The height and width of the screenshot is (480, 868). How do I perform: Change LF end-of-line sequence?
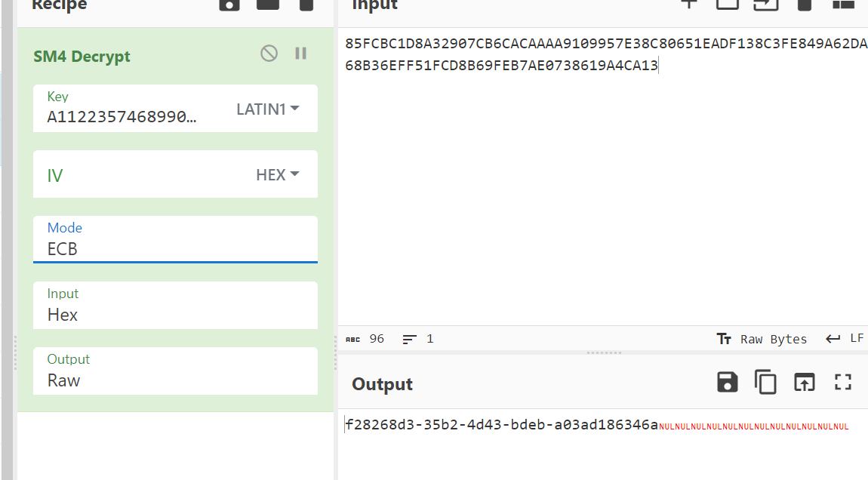(845, 339)
